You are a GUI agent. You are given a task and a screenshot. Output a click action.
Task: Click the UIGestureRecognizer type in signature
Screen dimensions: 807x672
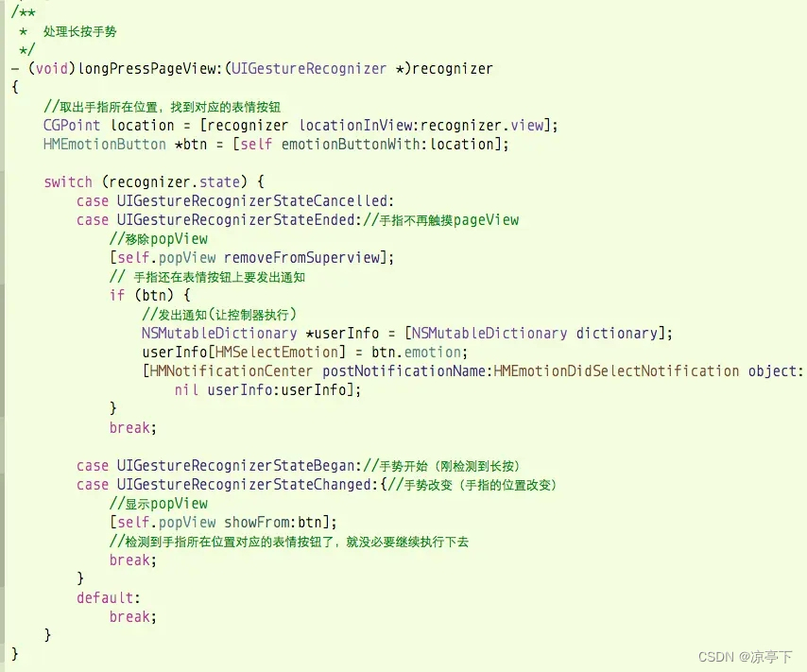pyautogui.click(x=308, y=68)
